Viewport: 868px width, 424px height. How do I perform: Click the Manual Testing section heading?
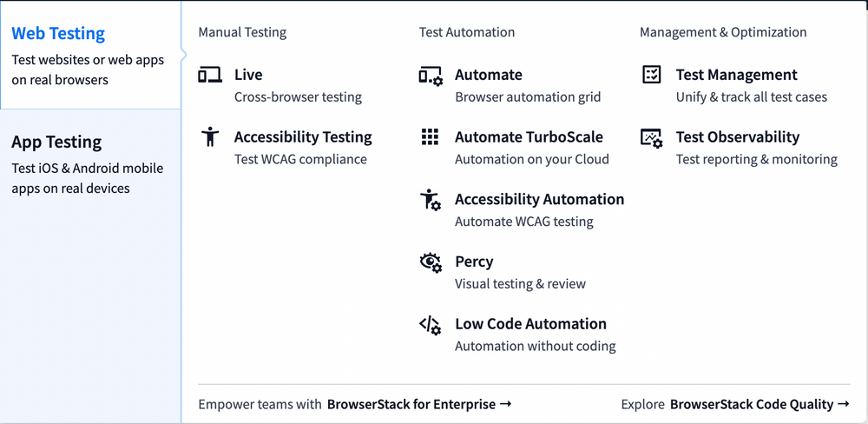point(242,32)
